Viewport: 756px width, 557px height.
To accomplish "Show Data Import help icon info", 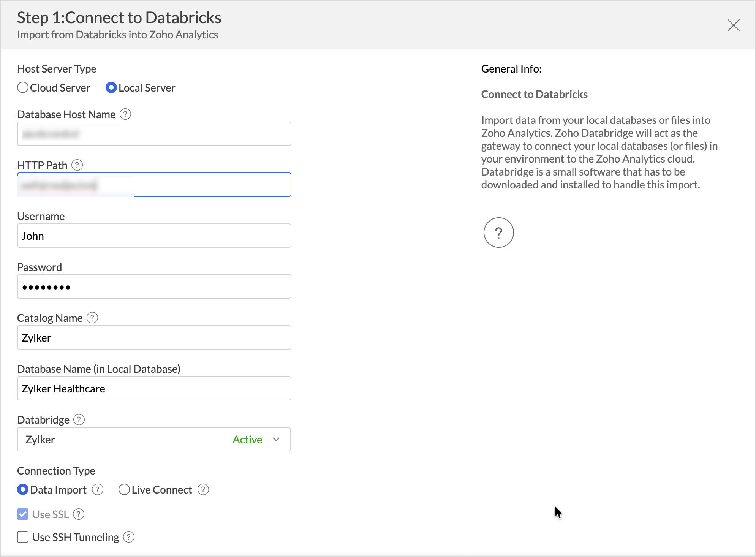I will [98, 489].
